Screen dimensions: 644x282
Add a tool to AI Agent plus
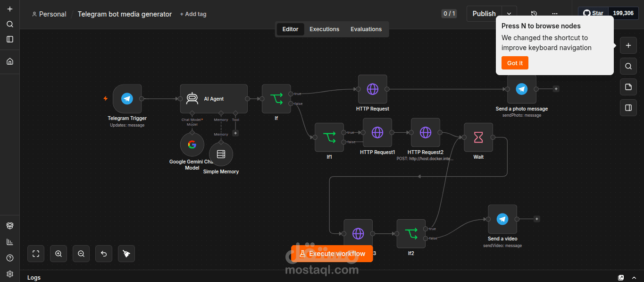(x=235, y=133)
